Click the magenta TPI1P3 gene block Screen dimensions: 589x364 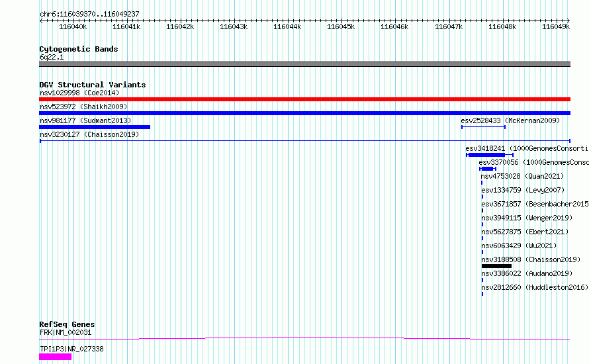[55, 357]
